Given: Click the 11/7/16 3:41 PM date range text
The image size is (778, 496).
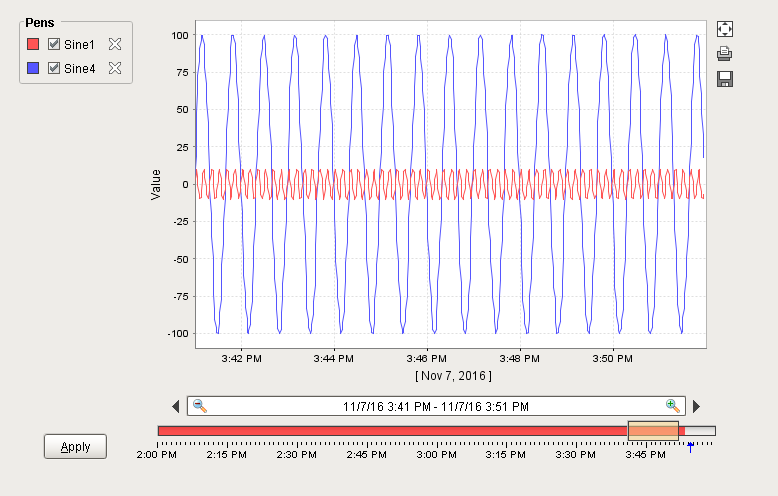Looking at the screenshot, I should tap(436, 406).
